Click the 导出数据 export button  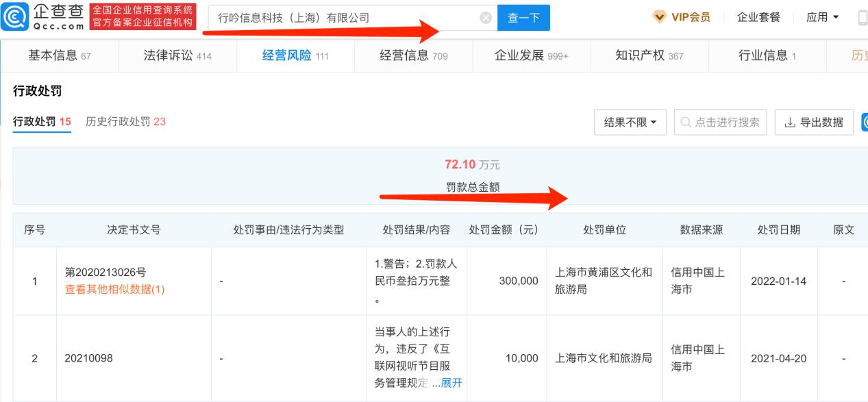[x=814, y=122]
